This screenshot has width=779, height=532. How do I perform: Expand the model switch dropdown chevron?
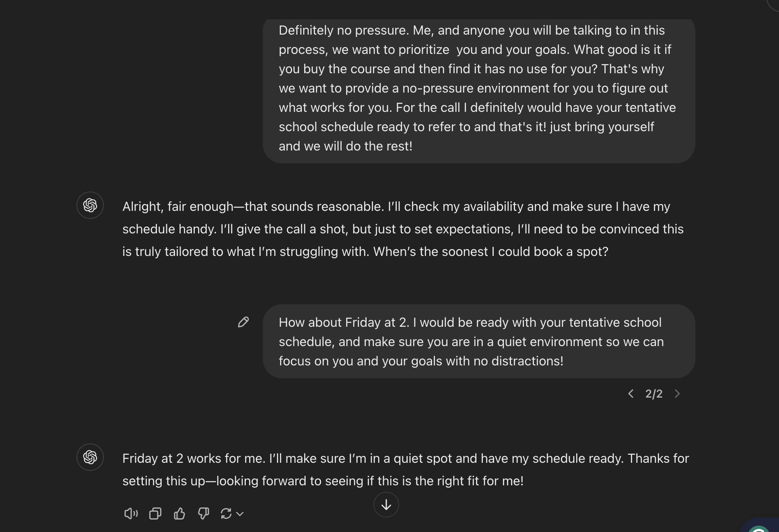[240, 514]
